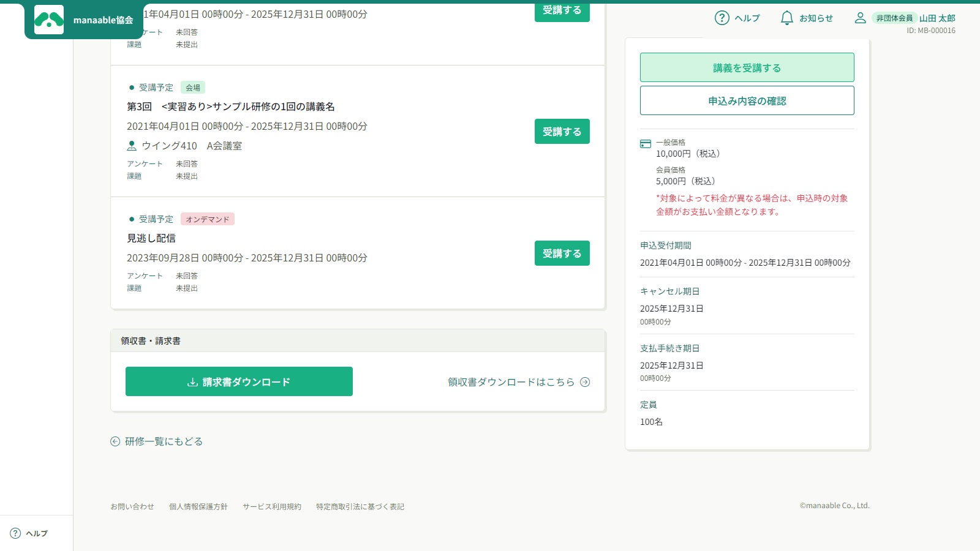Open the サービス利用規約 footer link
Image resolution: width=980 pixels, height=551 pixels.
pyautogui.click(x=272, y=506)
